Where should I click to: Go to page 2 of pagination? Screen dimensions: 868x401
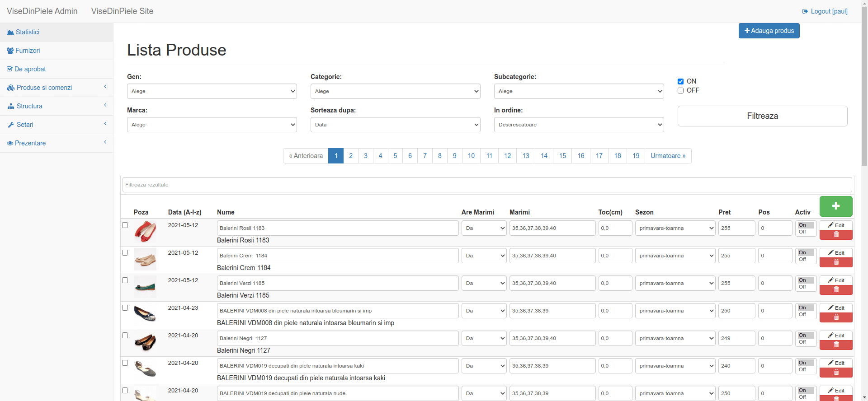pos(351,156)
